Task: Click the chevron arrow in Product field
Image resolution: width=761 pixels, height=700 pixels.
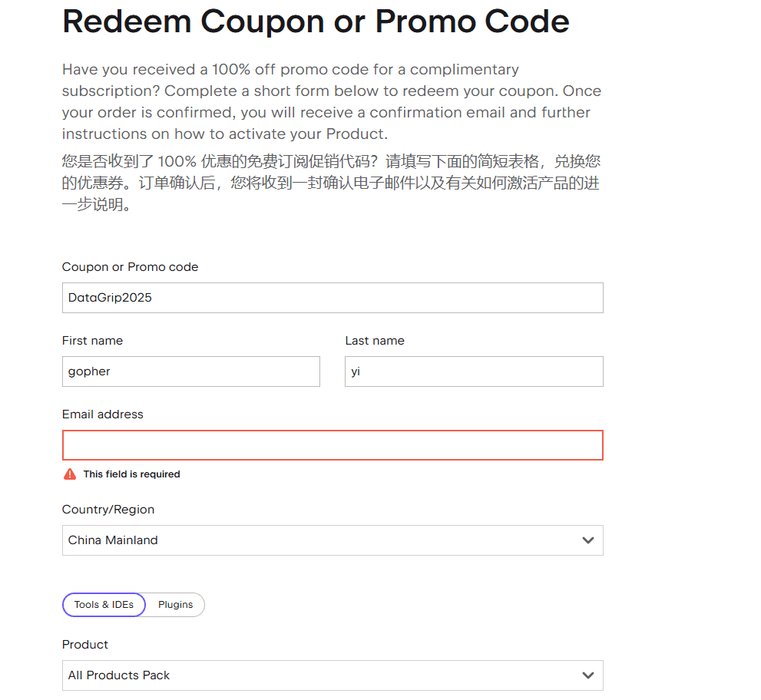Action: [588, 675]
